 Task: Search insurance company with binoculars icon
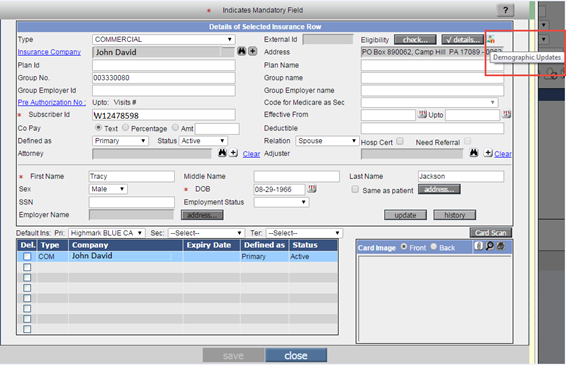coord(241,51)
